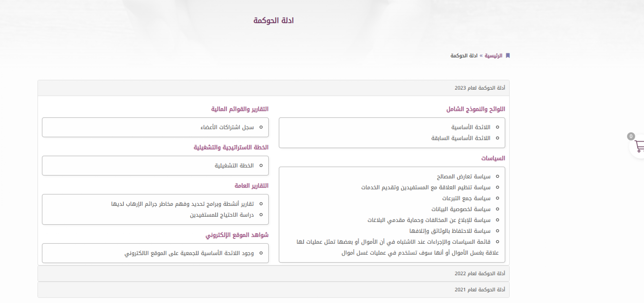Open سياسة للاحتفاظ بالوثائق وإتلافها
644x303 pixels.
pos(450,231)
